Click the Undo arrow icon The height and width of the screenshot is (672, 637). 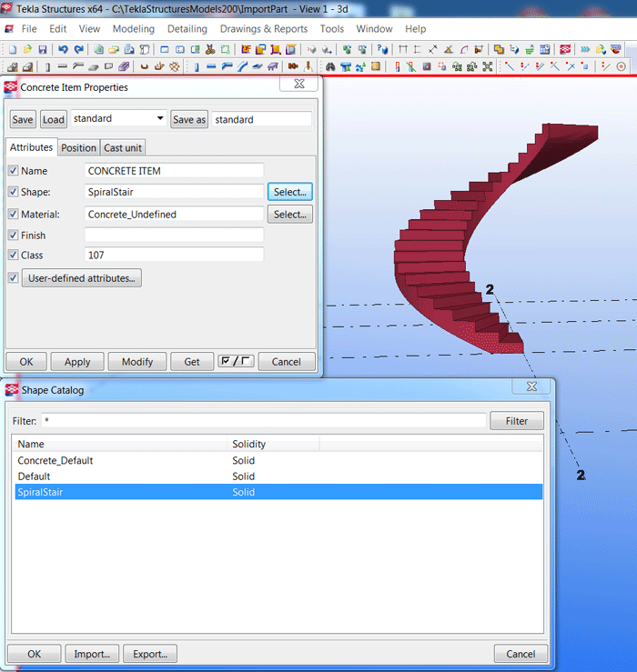tap(63, 49)
